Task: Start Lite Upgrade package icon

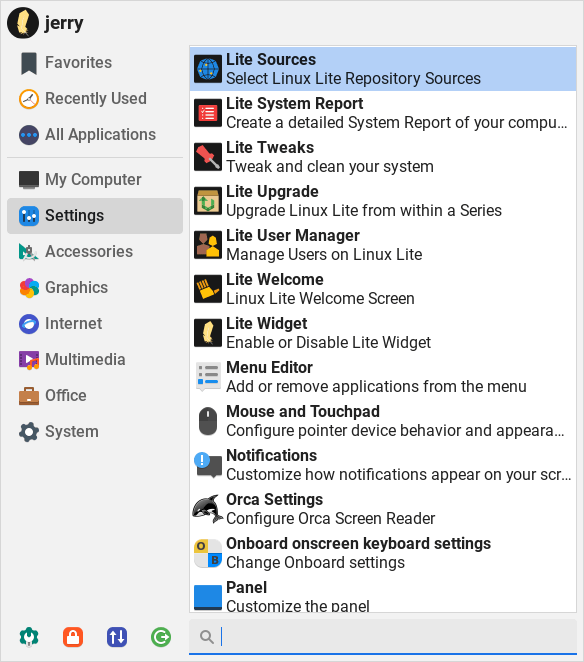Action: pos(208,201)
